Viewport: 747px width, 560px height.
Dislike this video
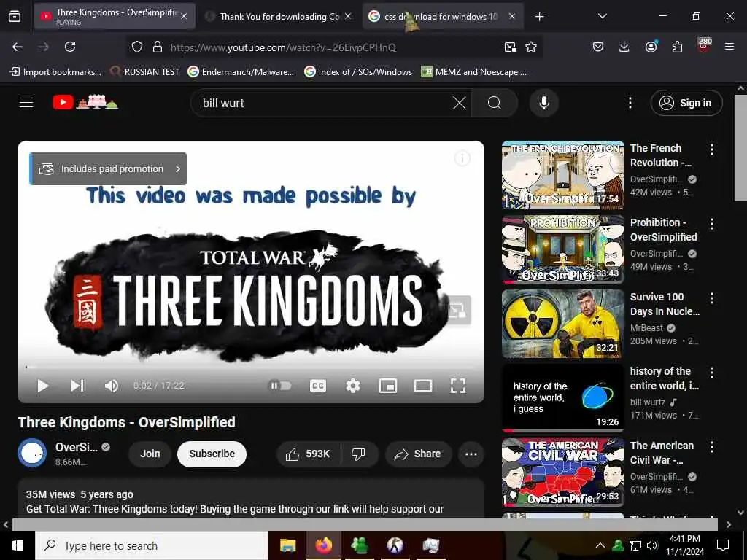tap(359, 454)
